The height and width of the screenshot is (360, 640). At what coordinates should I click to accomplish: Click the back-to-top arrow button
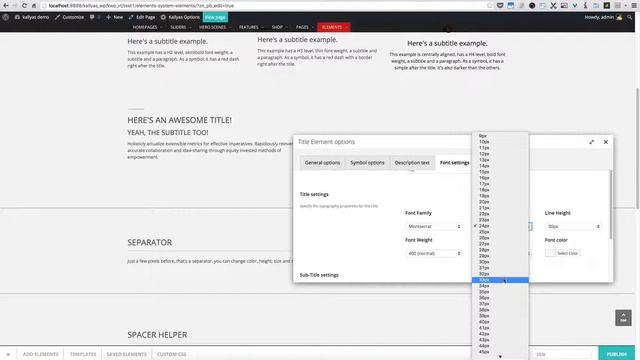(623, 318)
